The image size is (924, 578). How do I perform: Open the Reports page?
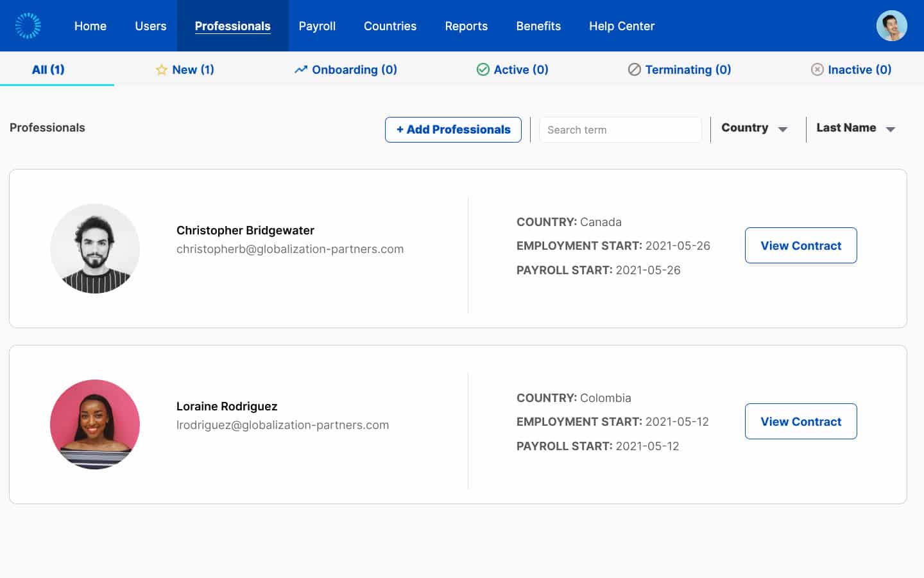[x=466, y=26]
